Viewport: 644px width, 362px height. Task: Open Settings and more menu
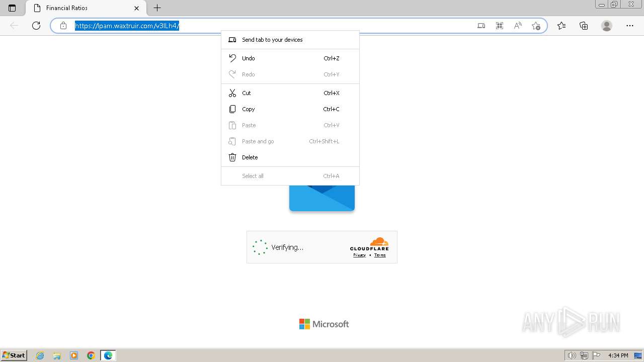(630, 26)
